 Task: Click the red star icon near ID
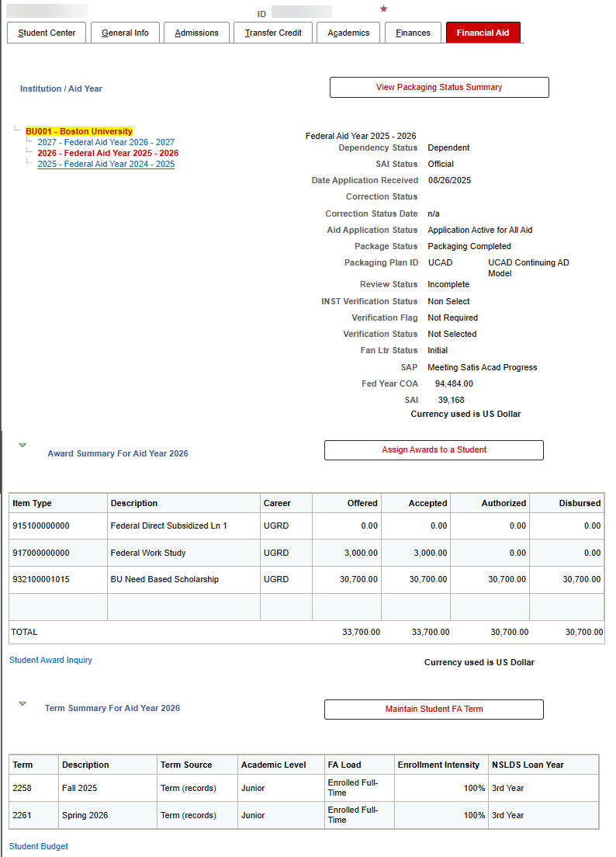[383, 9]
